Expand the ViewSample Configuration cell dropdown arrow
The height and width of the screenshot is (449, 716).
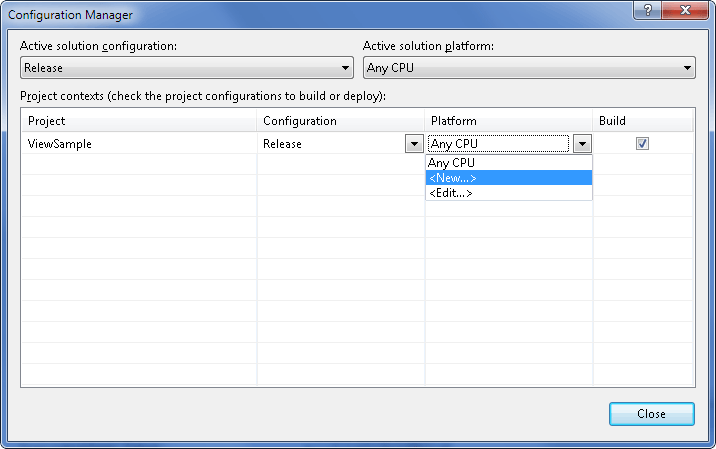pyautogui.click(x=414, y=144)
